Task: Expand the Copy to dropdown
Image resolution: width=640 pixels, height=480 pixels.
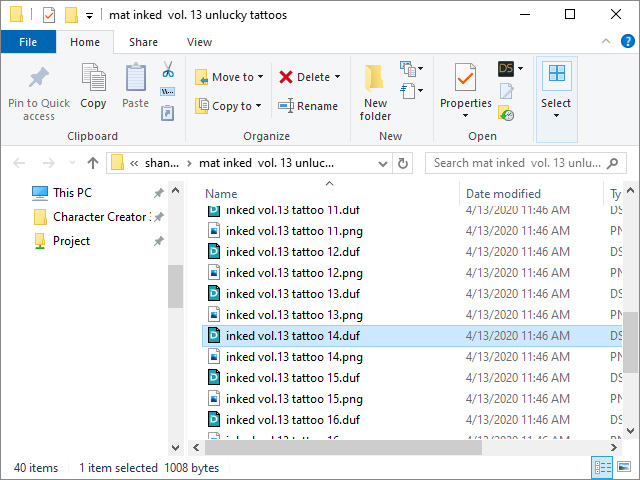Action: (259, 106)
